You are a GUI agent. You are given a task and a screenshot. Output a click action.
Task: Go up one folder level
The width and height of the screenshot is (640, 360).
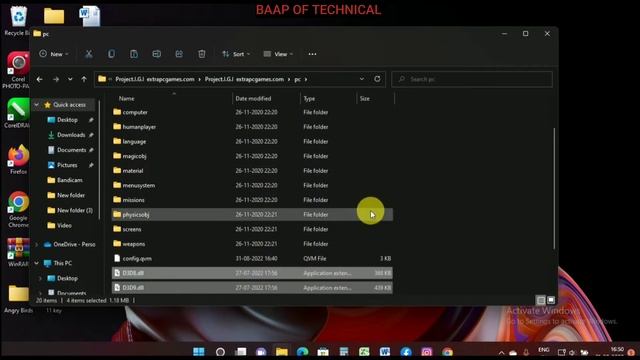[x=84, y=79]
